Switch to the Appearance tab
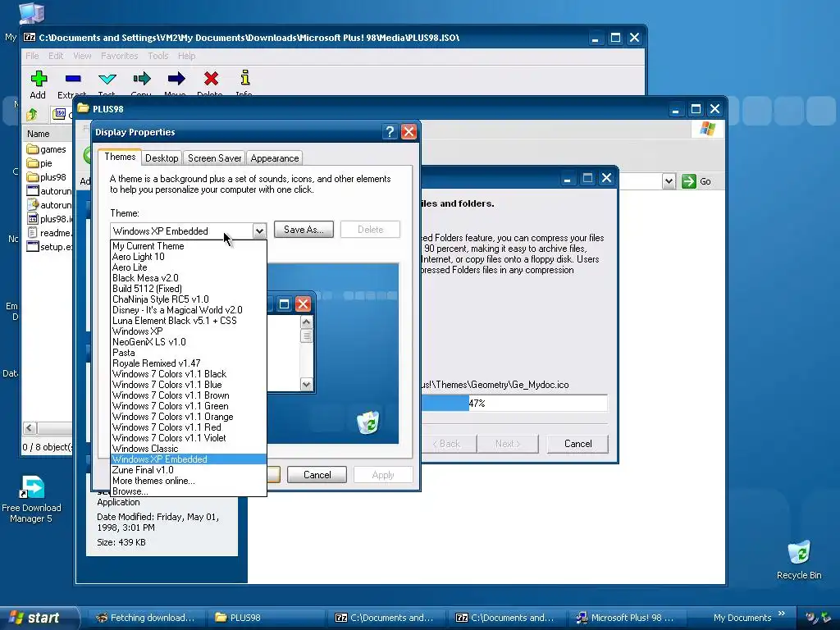The image size is (840, 630). click(274, 158)
